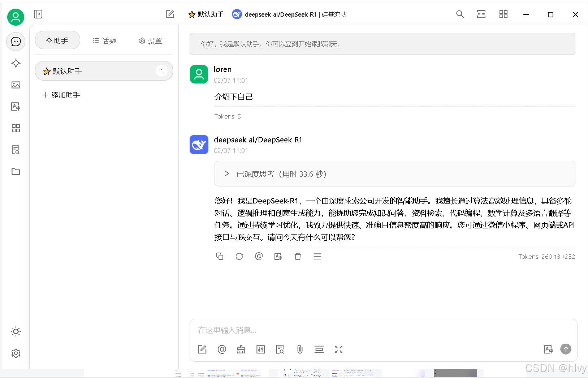Click the deepseek-ai/DeepSeek-R1 message header
The width and height of the screenshot is (588, 378).
[x=258, y=140]
